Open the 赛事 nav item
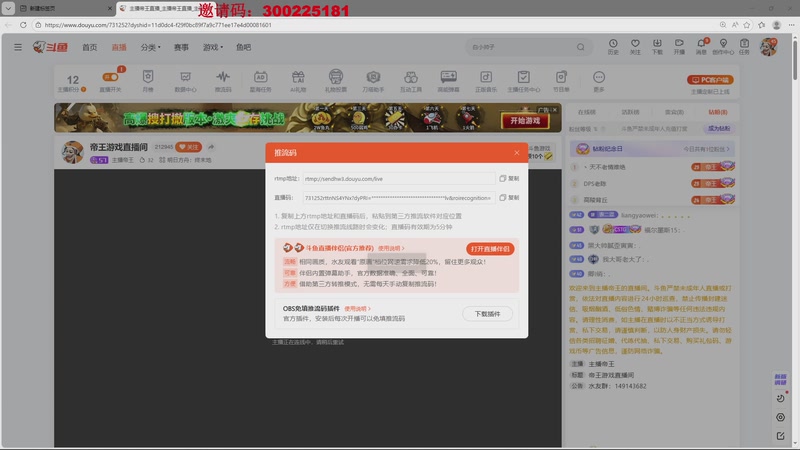800x450 pixels. tap(181, 47)
